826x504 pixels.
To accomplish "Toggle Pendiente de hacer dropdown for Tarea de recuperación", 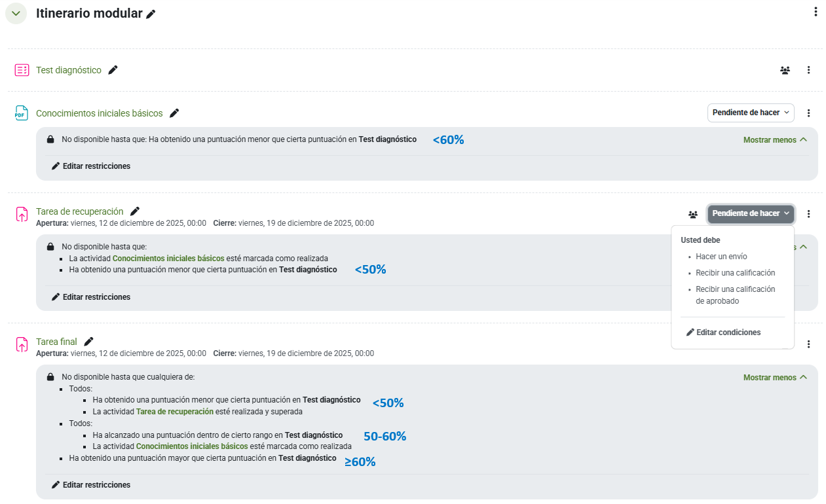I will point(750,213).
